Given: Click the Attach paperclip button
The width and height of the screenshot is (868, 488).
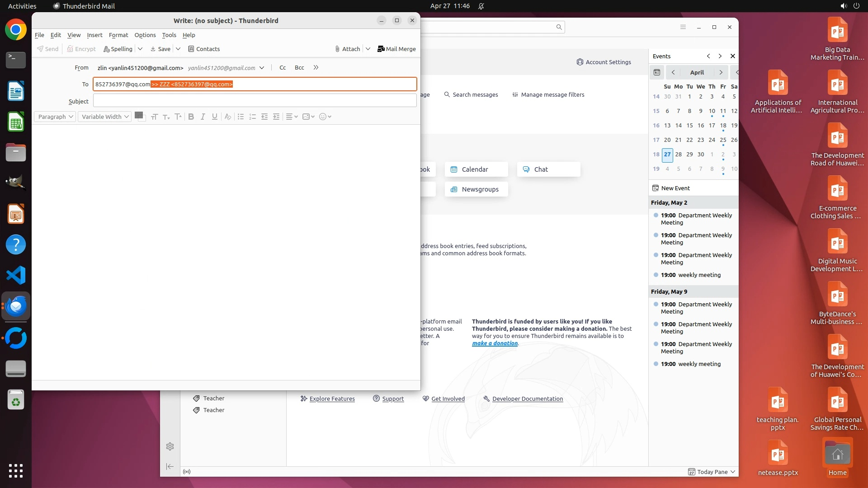Looking at the screenshot, I should 347,49.
